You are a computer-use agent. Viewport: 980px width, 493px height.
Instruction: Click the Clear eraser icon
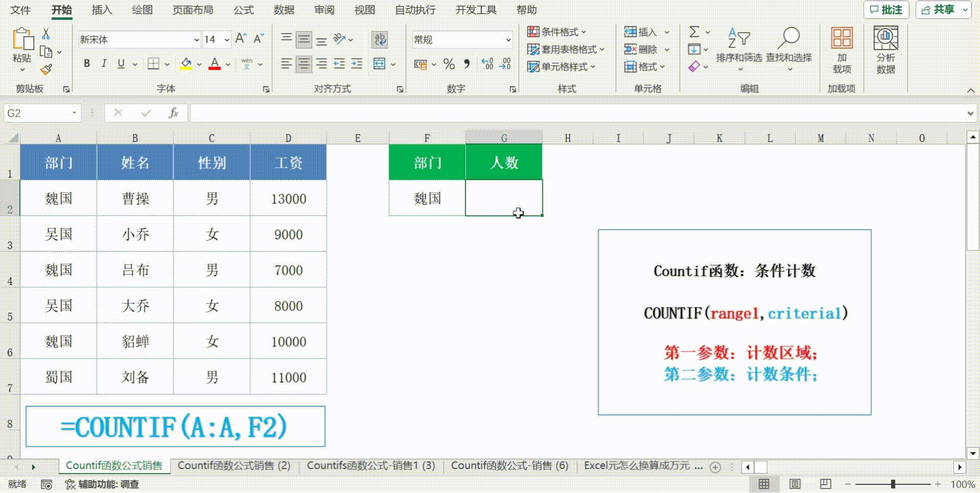coord(694,66)
